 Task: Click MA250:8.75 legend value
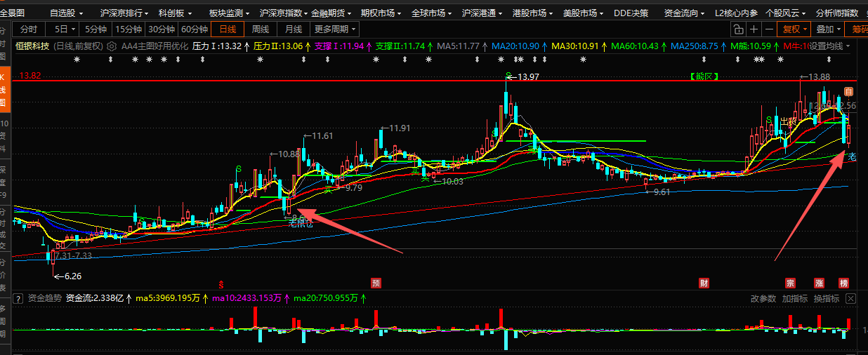click(695, 46)
